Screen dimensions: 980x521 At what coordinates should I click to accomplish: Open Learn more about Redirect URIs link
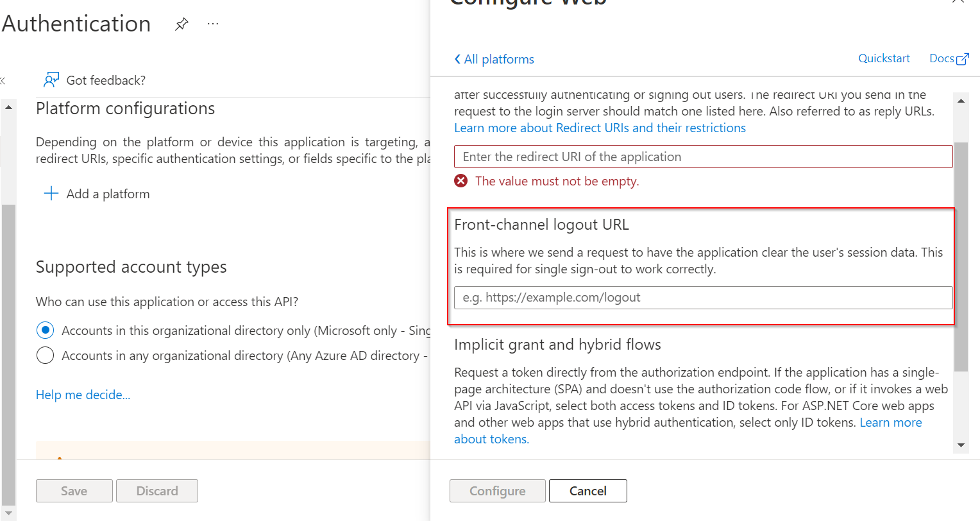600,128
